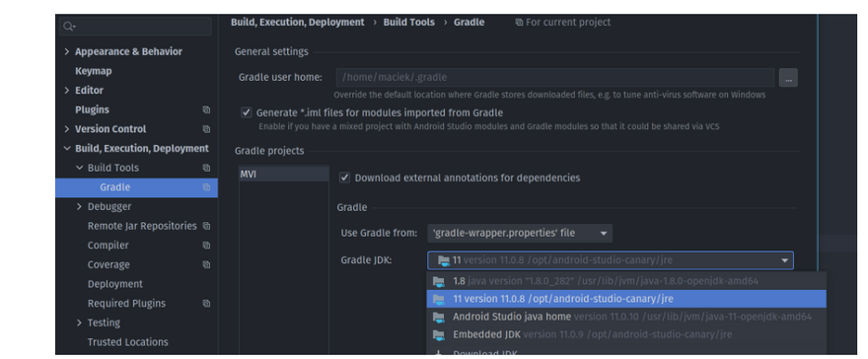
Task: Click the project-level icon beside Required Plugins
Action: pos(206,303)
